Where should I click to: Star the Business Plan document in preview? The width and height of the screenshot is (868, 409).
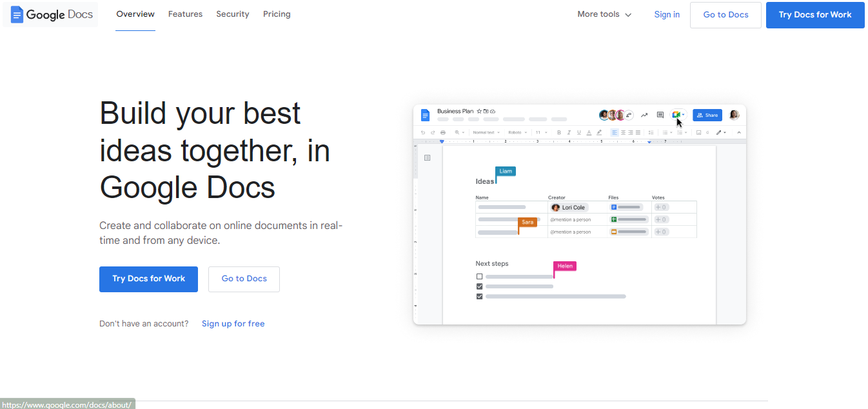coord(479,111)
